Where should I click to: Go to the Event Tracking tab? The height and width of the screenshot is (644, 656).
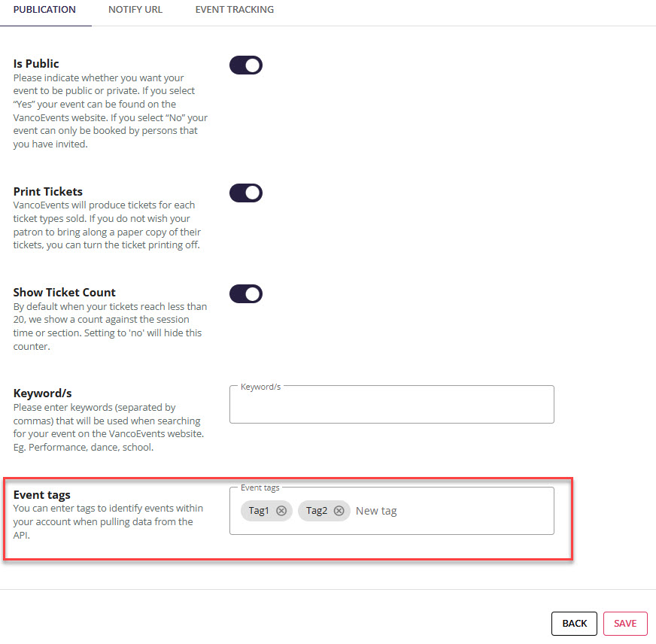pos(234,10)
